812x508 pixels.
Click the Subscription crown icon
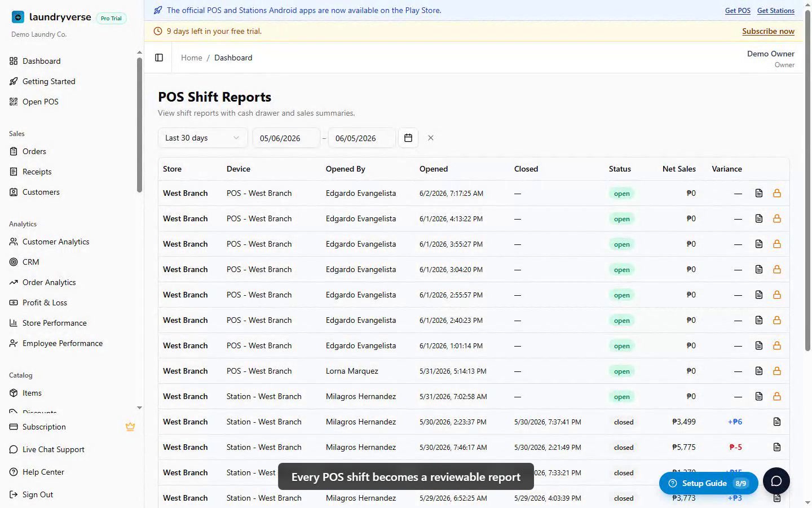130,427
